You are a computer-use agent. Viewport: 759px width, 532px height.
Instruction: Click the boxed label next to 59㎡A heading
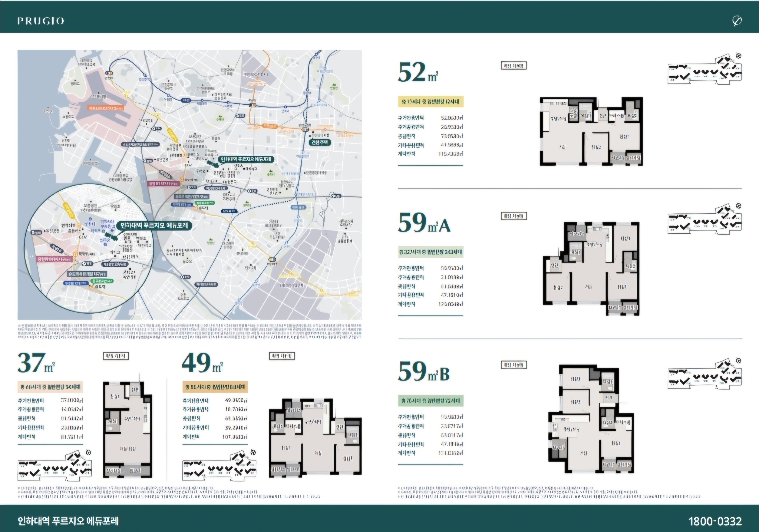pos(514,216)
